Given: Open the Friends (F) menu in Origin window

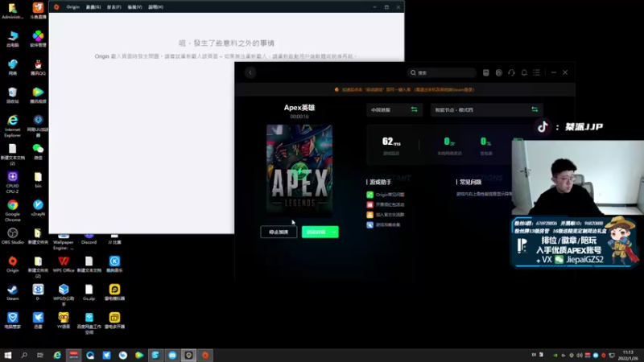Looking at the screenshot, I should click(114, 7).
